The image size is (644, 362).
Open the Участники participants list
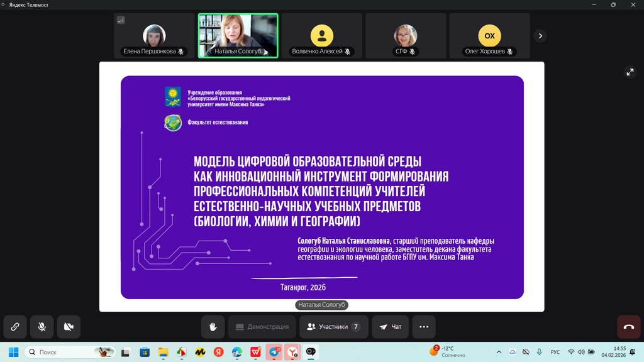pyautogui.click(x=333, y=327)
